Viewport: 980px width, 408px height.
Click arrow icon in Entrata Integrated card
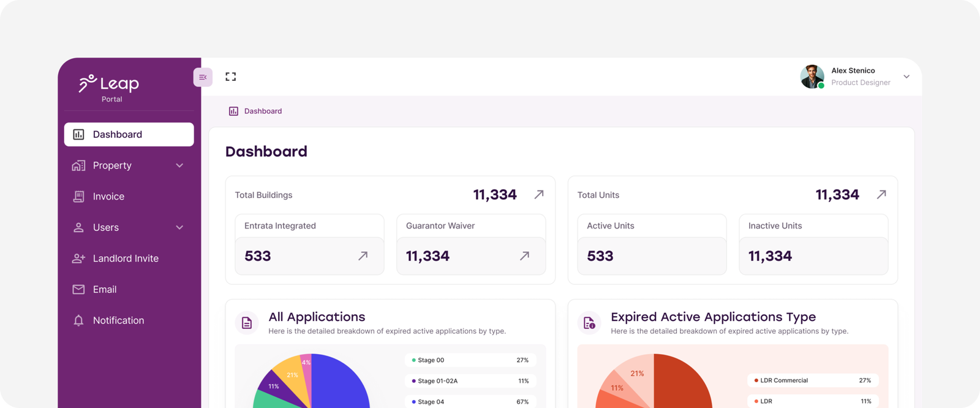[363, 255]
